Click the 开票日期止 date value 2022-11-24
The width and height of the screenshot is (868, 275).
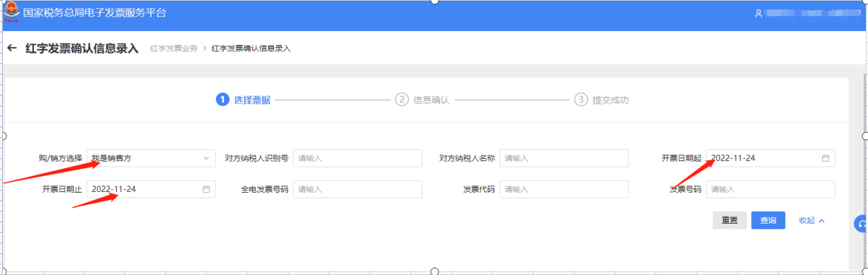click(114, 189)
